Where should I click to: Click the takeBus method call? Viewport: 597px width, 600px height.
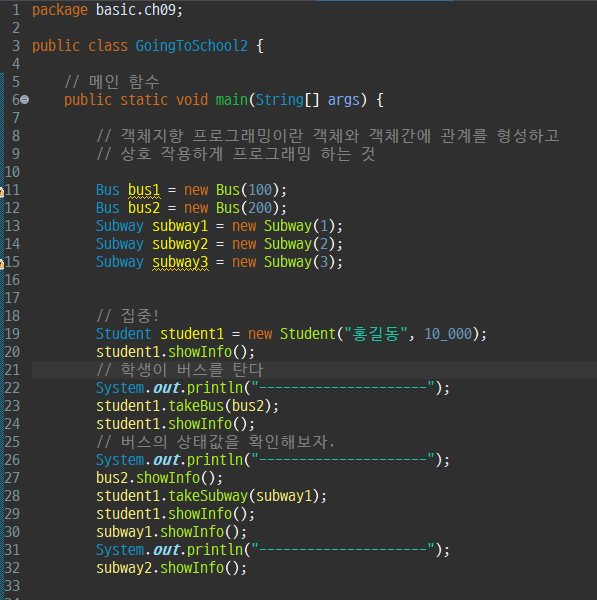pos(196,406)
